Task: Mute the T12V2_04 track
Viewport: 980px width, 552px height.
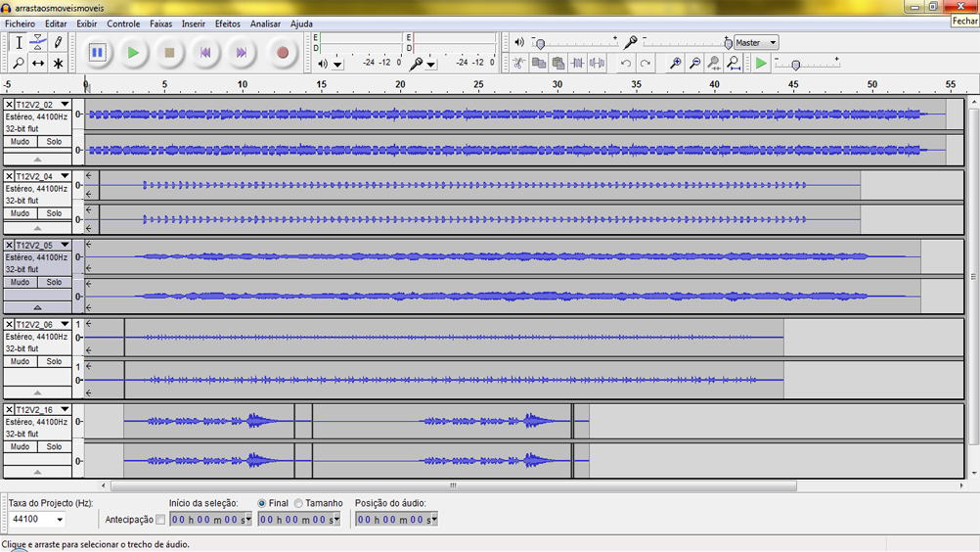Action: pos(20,213)
